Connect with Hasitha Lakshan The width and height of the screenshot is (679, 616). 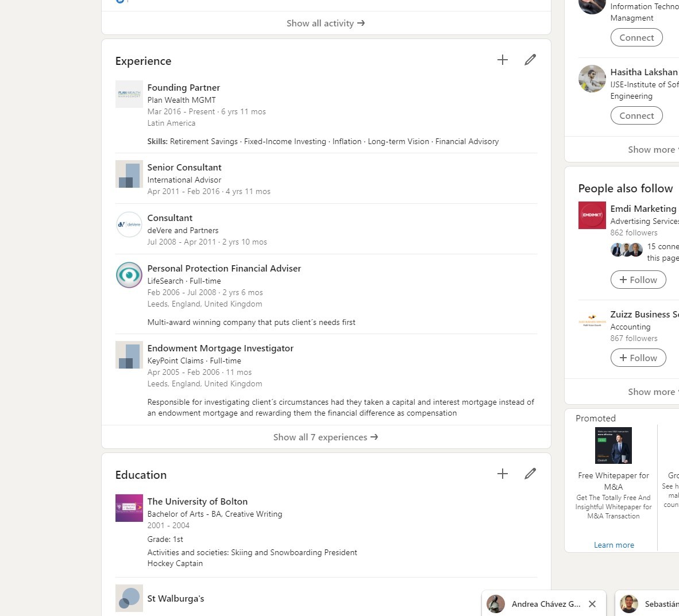(636, 115)
